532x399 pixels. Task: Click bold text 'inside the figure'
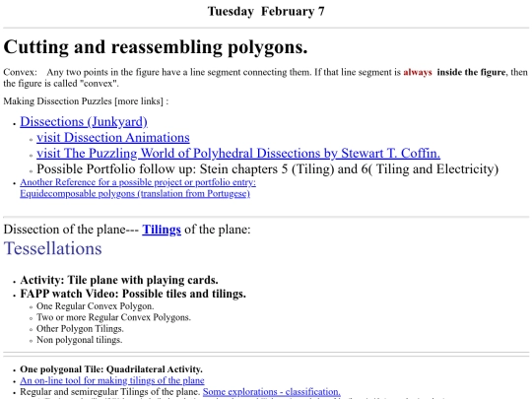click(471, 72)
